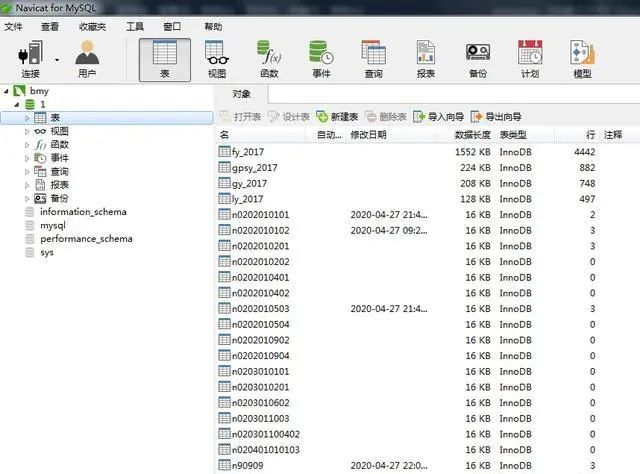Select table n0202010503
This screenshot has width=640, height=474.
[x=260, y=309]
